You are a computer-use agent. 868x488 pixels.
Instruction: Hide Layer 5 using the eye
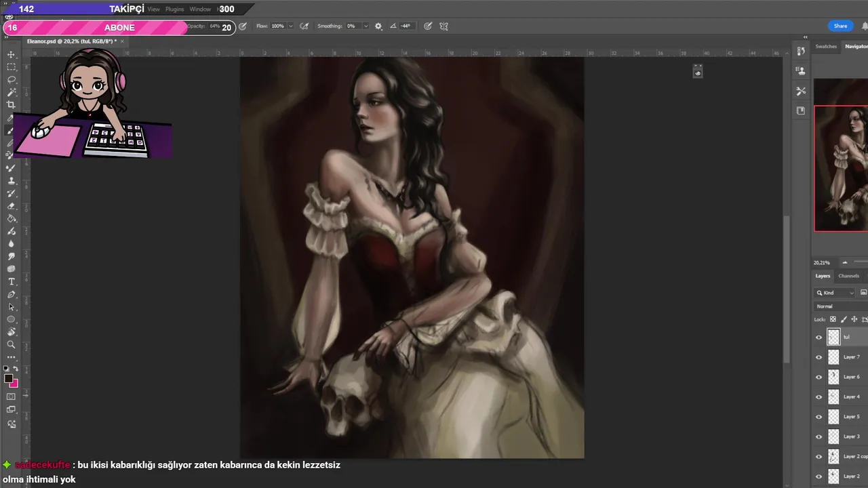818,417
